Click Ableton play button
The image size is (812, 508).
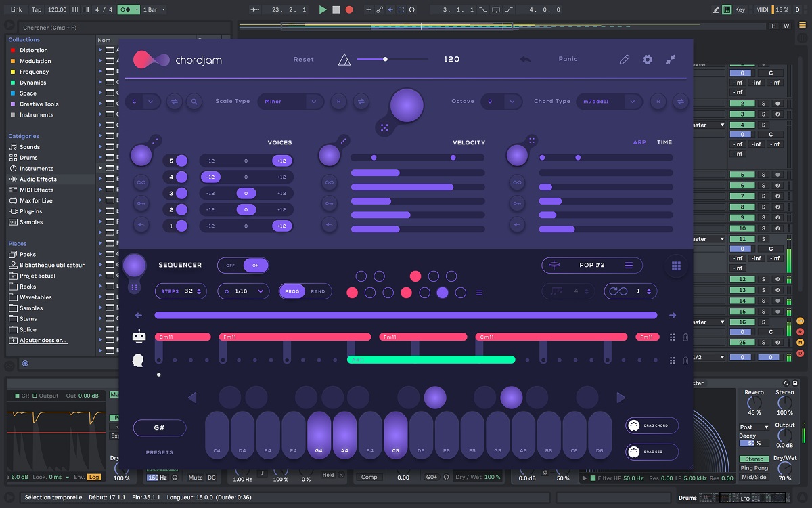pyautogui.click(x=323, y=10)
